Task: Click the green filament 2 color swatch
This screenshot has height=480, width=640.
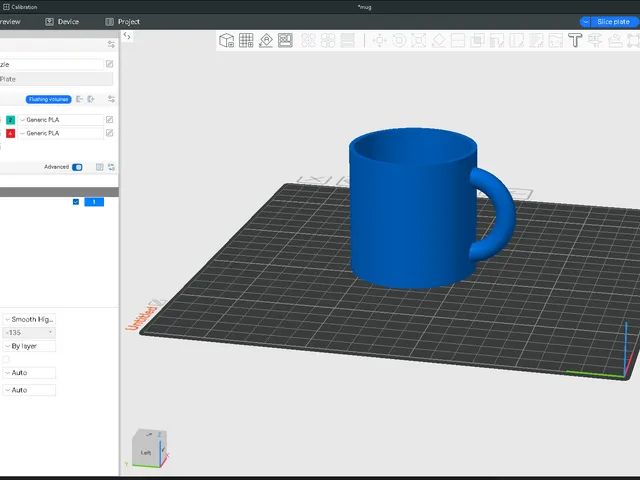Action: pos(11,120)
